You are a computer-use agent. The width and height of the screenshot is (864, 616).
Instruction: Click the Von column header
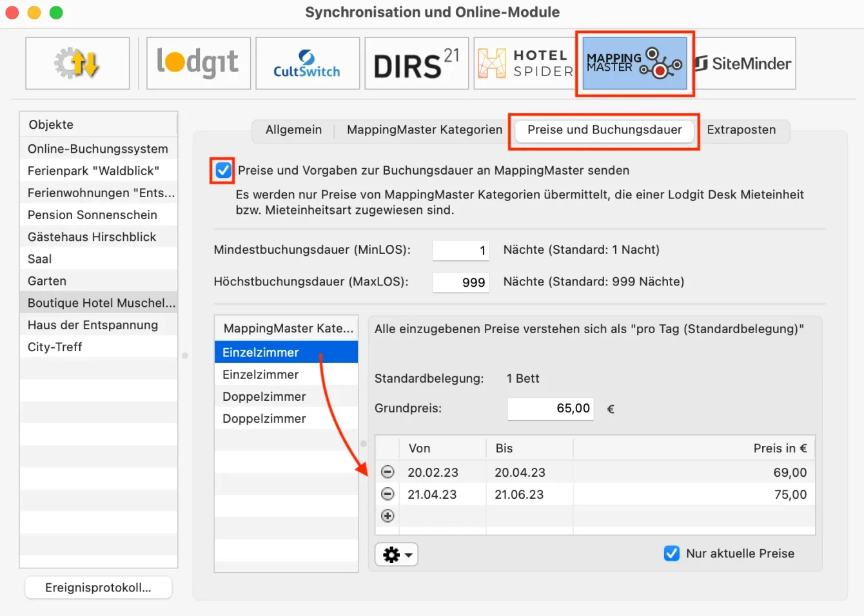pos(442,448)
